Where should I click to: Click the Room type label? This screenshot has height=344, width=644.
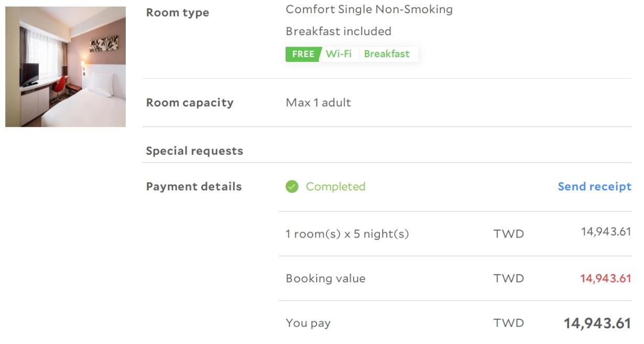coord(177,13)
